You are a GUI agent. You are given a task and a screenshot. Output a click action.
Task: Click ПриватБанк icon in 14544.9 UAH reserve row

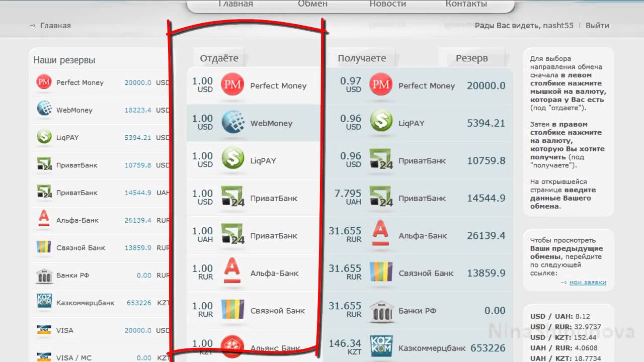coord(44,192)
